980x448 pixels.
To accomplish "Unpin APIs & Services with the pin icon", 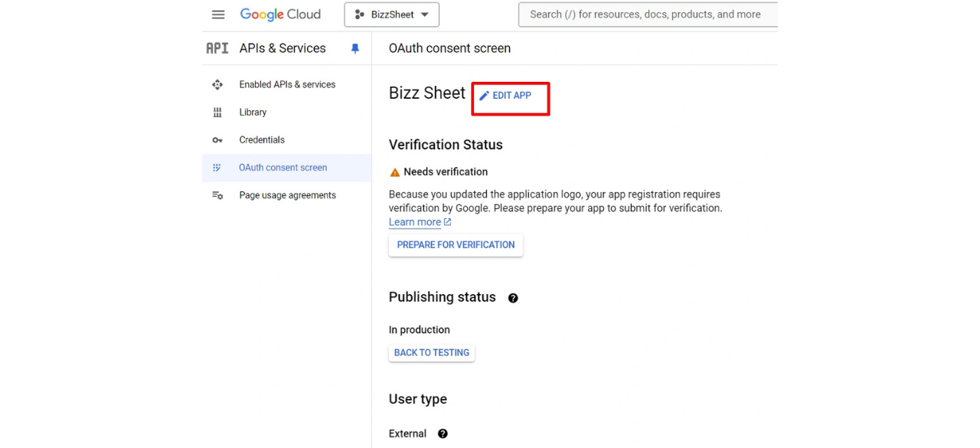I will tap(355, 48).
